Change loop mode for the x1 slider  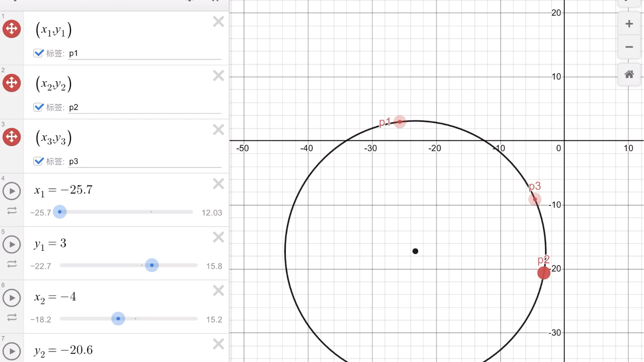click(12, 210)
